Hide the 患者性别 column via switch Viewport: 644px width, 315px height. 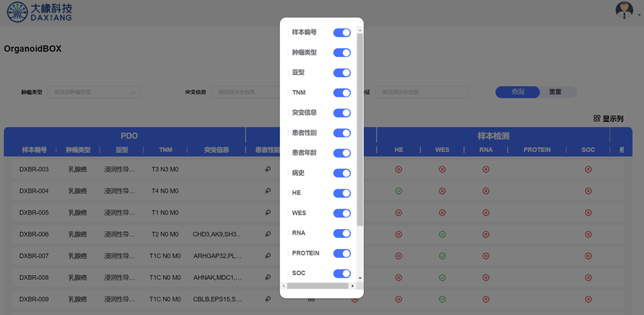pyautogui.click(x=342, y=133)
